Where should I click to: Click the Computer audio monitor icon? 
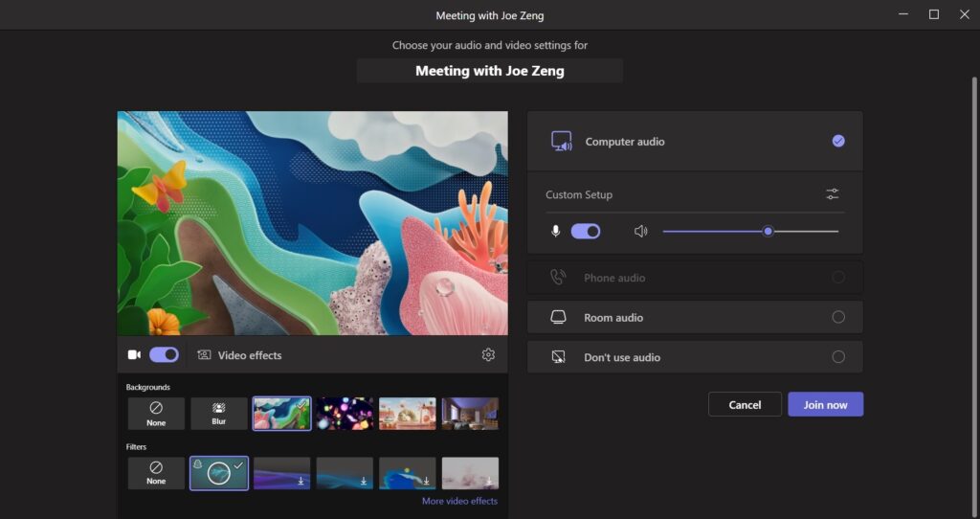[562, 142]
